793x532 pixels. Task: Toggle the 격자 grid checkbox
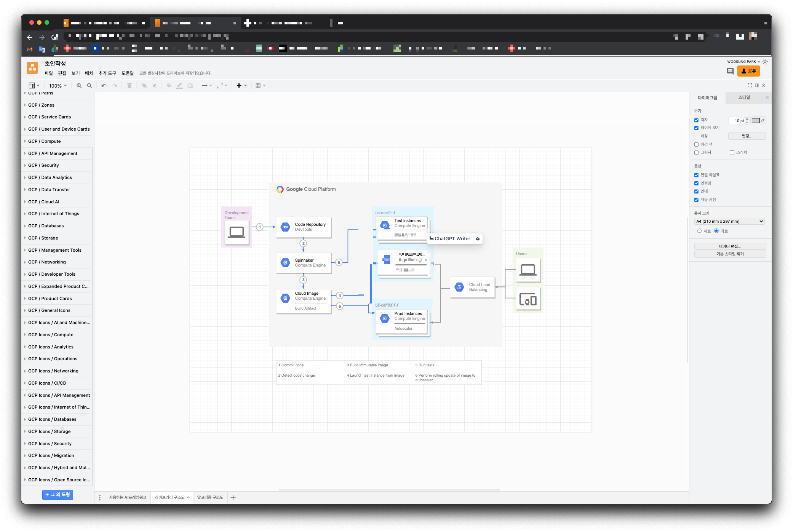point(696,120)
